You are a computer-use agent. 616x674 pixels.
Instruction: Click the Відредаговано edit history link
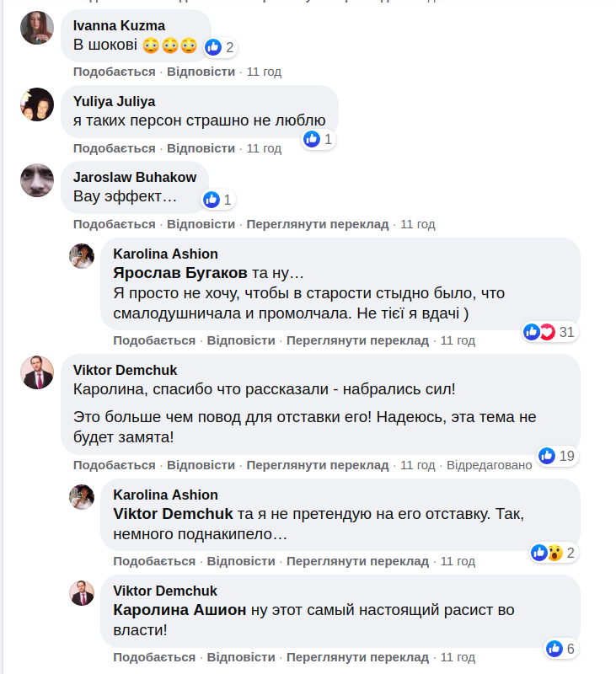489,465
